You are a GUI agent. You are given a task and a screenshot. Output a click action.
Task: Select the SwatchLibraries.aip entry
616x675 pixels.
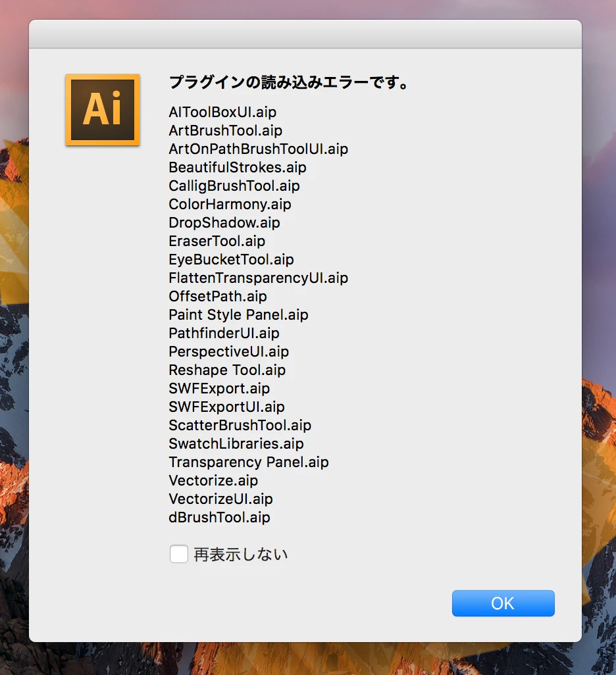pos(236,444)
